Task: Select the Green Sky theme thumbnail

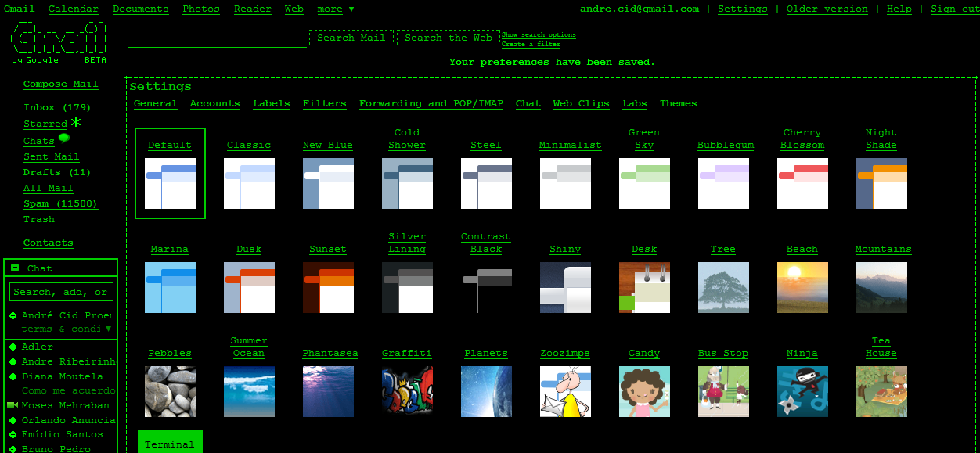Action: [x=644, y=184]
